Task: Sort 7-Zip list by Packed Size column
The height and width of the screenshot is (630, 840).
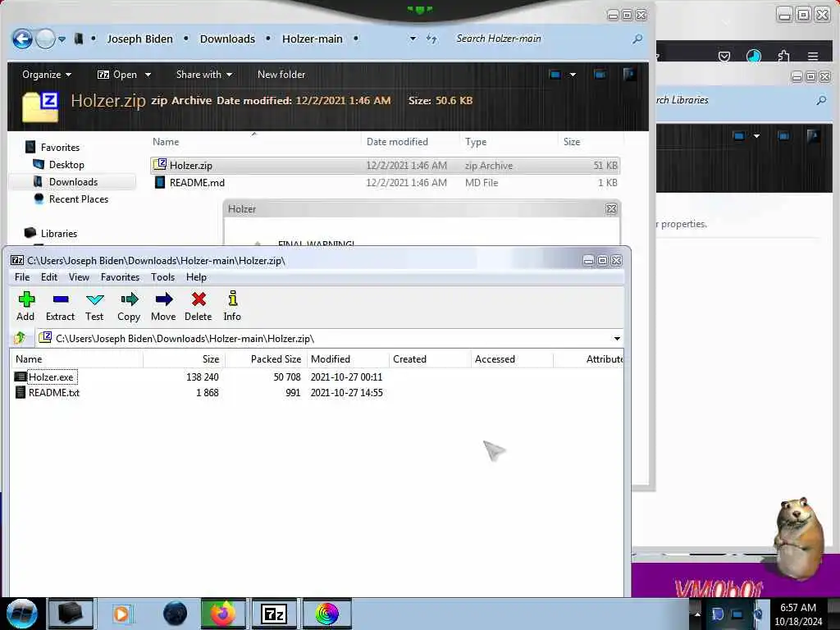Action: 266,359
